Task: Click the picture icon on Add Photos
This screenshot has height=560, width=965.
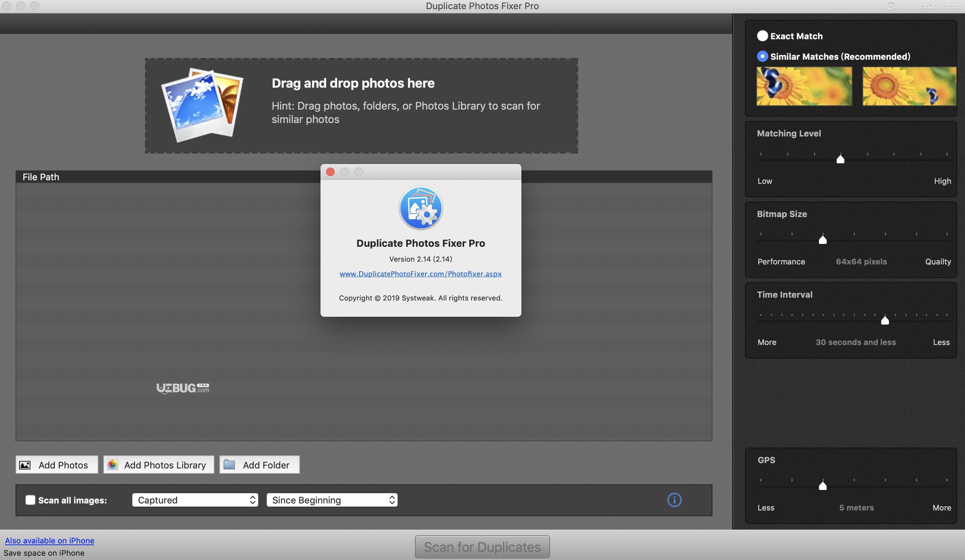Action: (x=25, y=465)
